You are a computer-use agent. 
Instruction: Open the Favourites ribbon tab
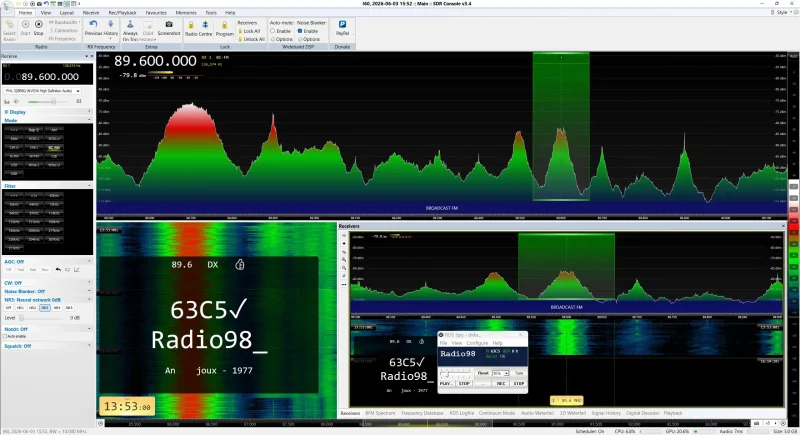point(156,13)
